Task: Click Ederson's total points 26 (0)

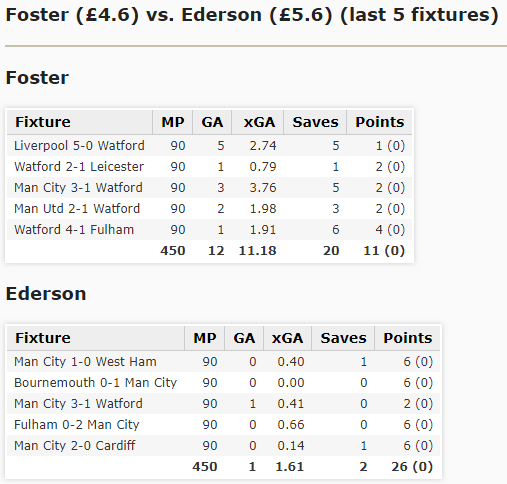Action: (412, 467)
